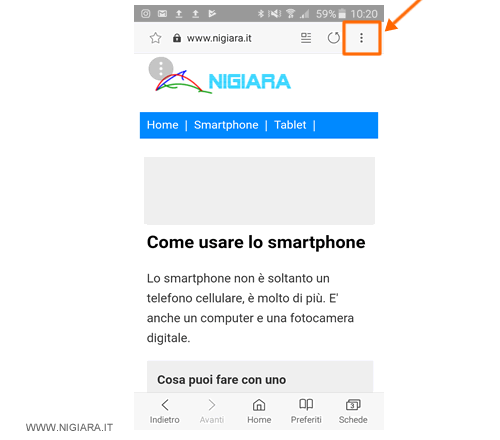The image size is (500, 440).
Task: Select Home in the blue navigation bar
Action: coord(163,125)
